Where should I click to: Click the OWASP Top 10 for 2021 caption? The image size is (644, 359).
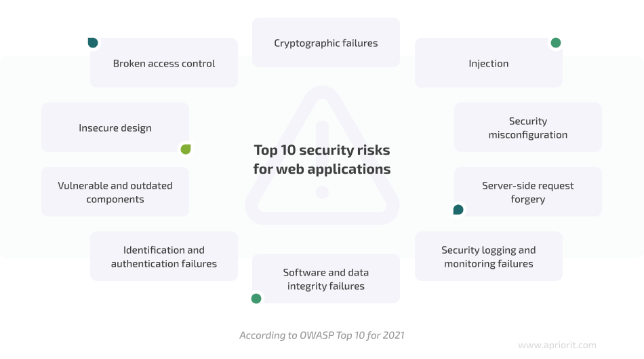tap(322, 335)
